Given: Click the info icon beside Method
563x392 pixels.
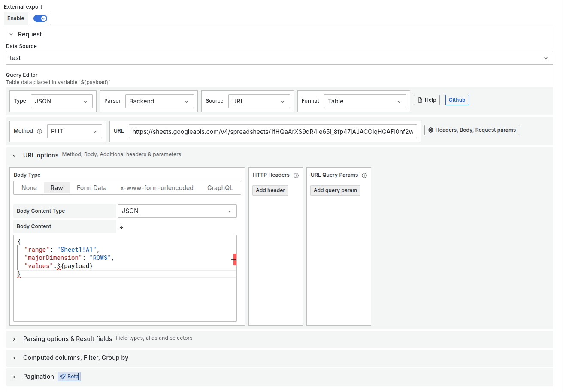Looking at the screenshot, I should coord(39,130).
